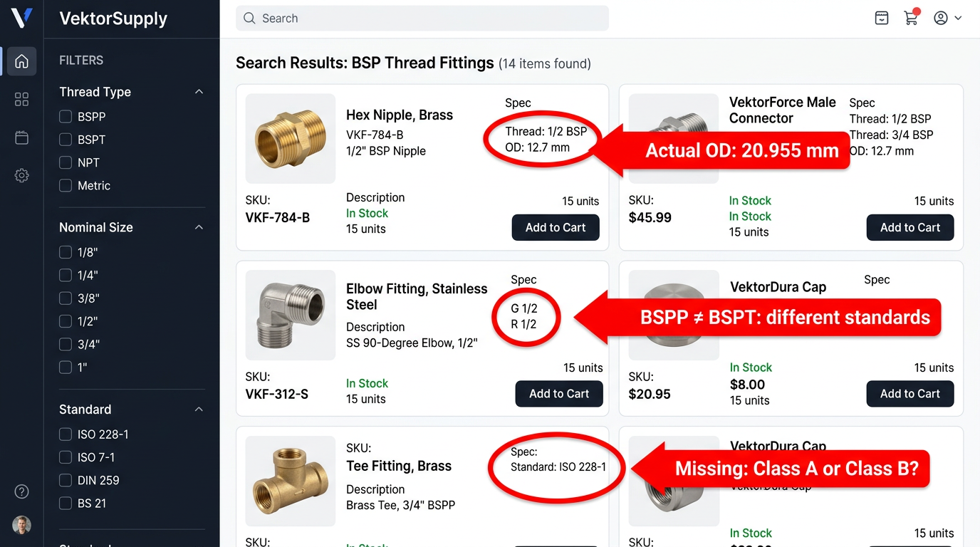
Task: Click the VektorSupply logo icon
Action: tap(21, 19)
